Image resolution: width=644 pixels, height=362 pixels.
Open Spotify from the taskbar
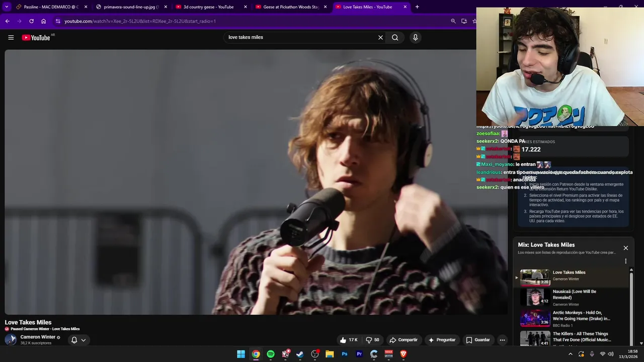pyautogui.click(x=271, y=354)
